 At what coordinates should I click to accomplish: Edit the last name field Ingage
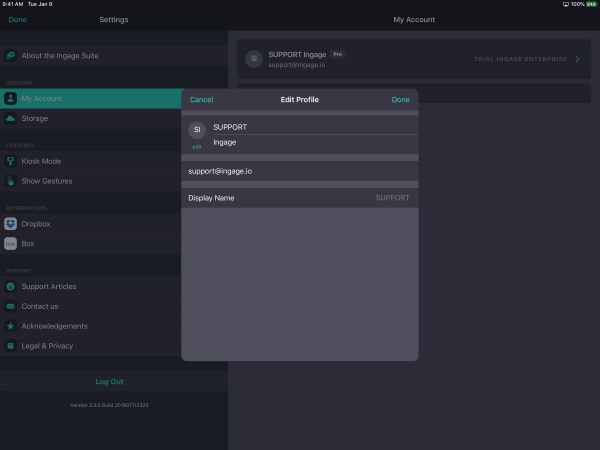pos(315,142)
